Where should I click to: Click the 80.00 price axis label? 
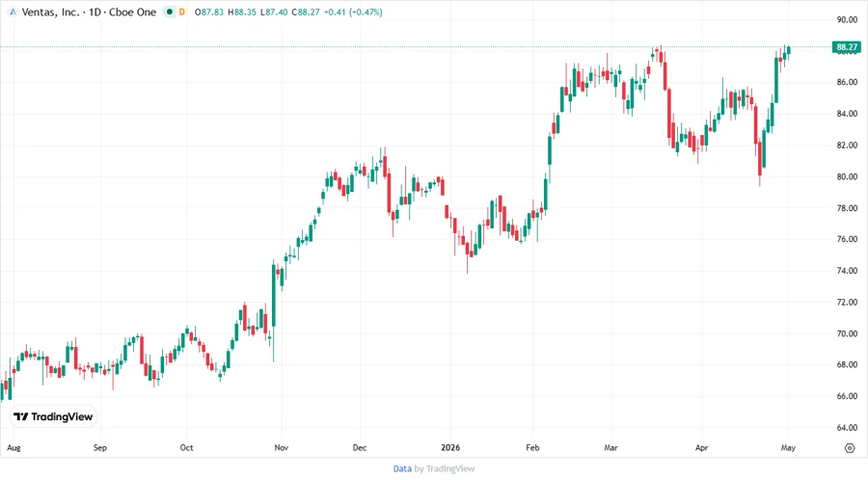click(x=847, y=177)
